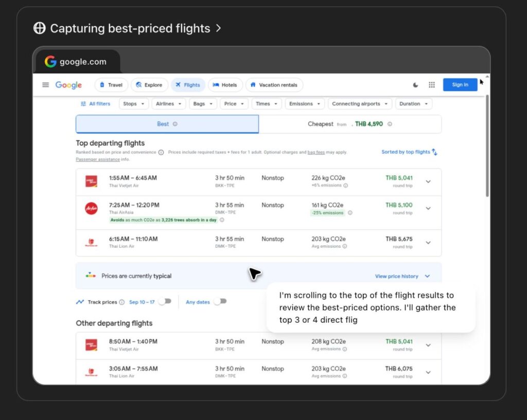Click info icon after 3,226 trees absorb text
This screenshot has width=527, height=420.
pos(222,220)
